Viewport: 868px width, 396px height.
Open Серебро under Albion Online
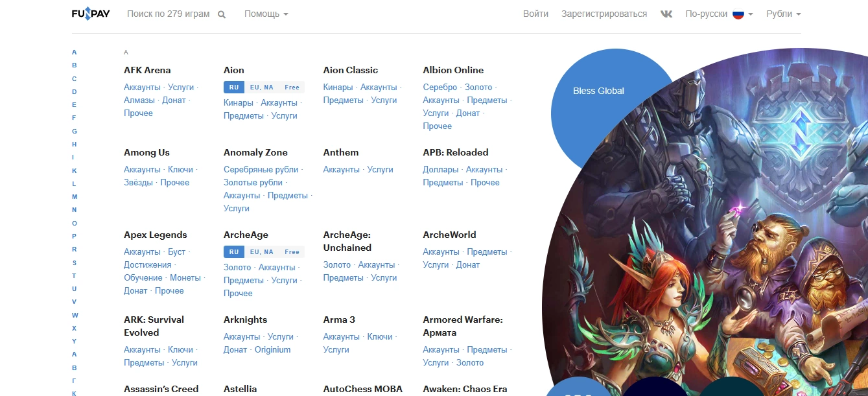click(x=440, y=87)
